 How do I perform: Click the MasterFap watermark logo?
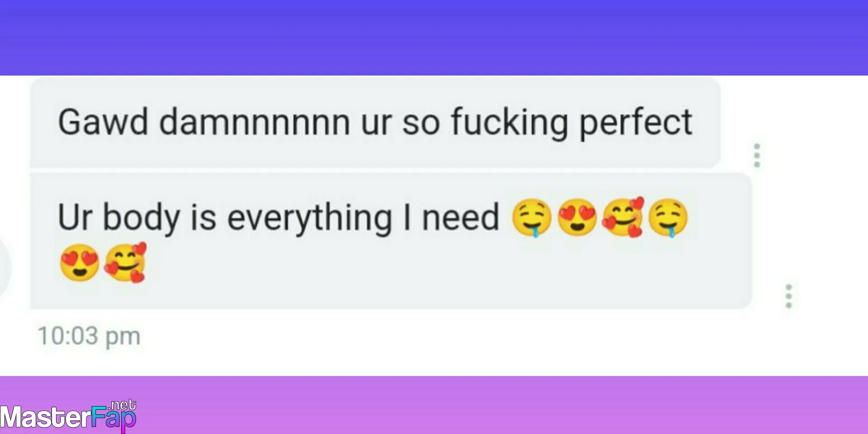(68, 415)
